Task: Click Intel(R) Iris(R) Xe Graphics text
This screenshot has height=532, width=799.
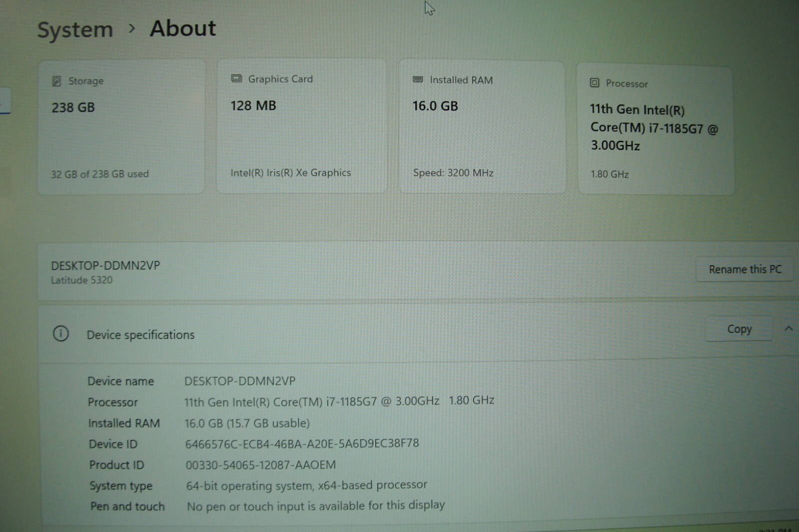Action: [x=291, y=173]
